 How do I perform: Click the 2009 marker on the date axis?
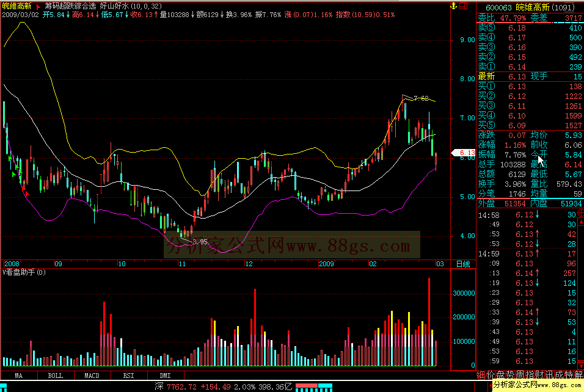[327, 264]
